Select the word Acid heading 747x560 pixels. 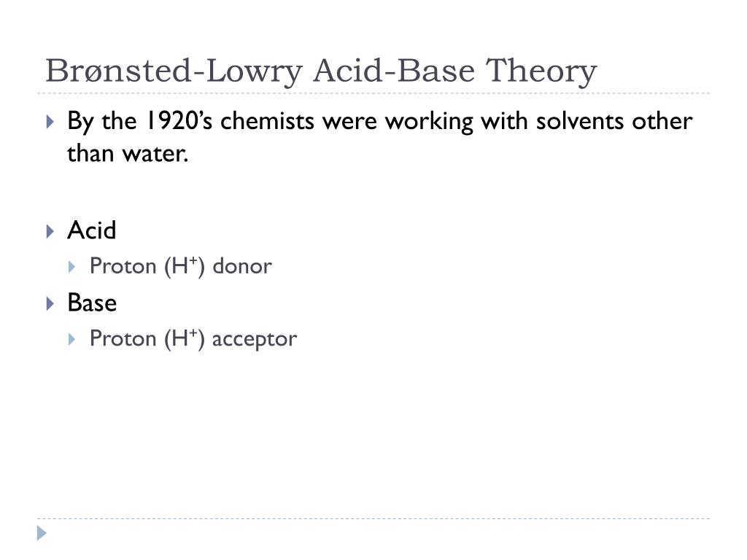91,230
